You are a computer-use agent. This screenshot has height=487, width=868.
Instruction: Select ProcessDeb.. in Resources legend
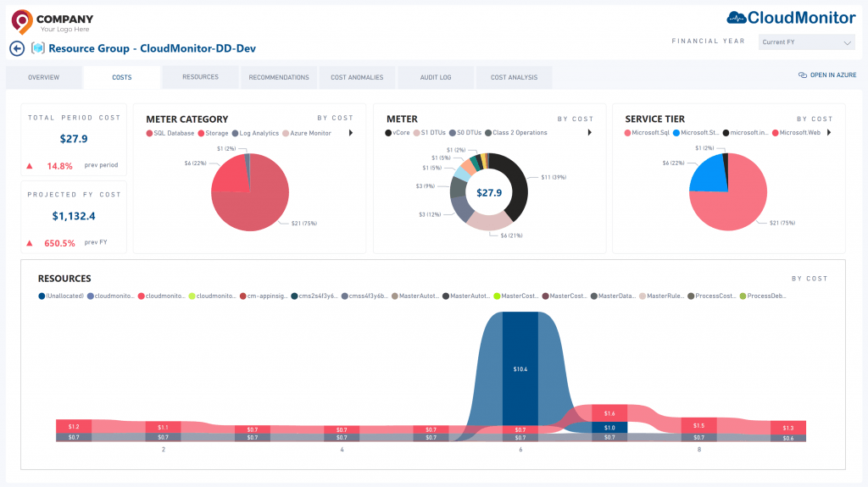coord(763,296)
